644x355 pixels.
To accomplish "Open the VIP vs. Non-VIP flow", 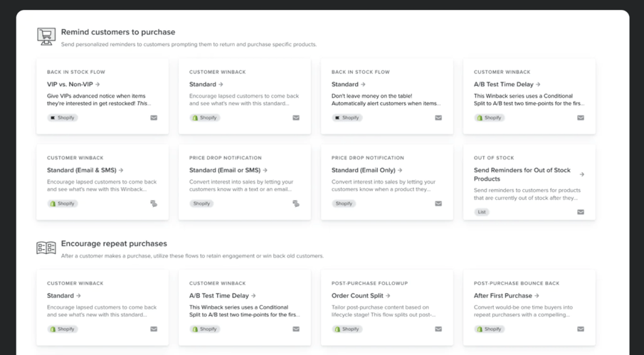I will click(x=73, y=85).
